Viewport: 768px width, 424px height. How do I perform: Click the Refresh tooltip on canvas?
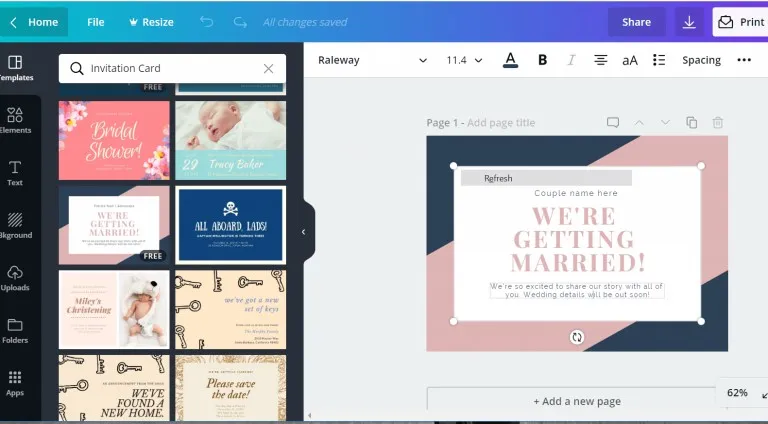(x=546, y=178)
